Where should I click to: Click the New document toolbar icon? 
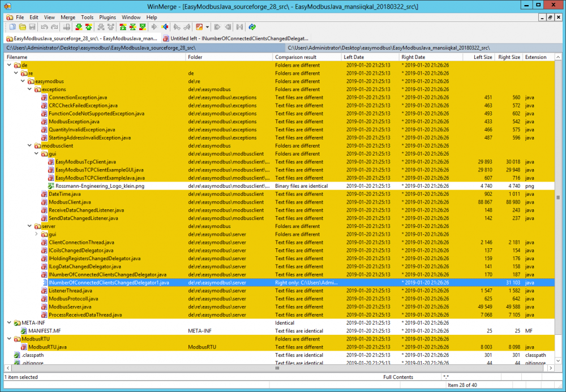(x=12, y=27)
